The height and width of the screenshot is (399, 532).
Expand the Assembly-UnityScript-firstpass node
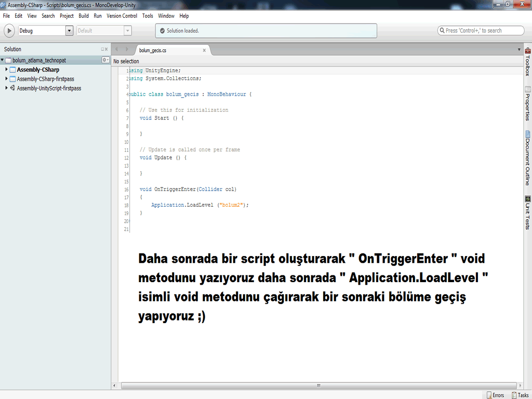point(7,88)
